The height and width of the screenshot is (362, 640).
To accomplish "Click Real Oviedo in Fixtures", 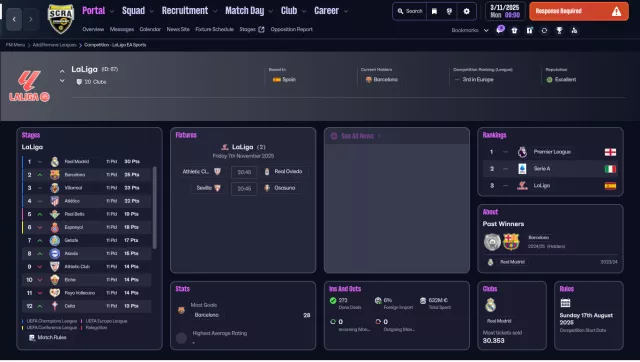I will click(x=288, y=171).
